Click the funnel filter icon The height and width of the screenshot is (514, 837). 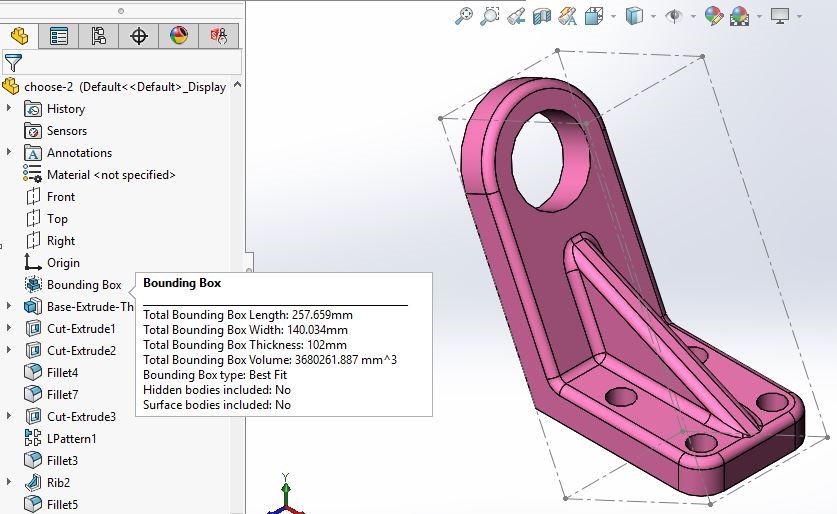13,63
